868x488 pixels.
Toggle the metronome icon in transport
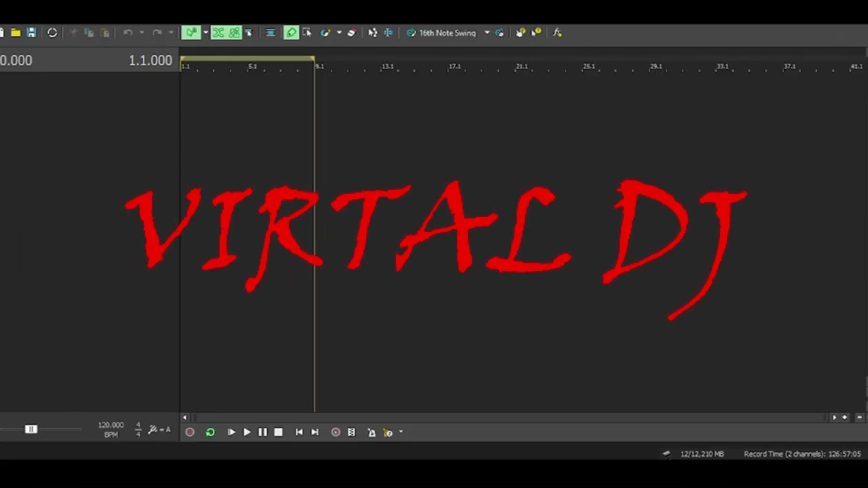click(x=372, y=432)
